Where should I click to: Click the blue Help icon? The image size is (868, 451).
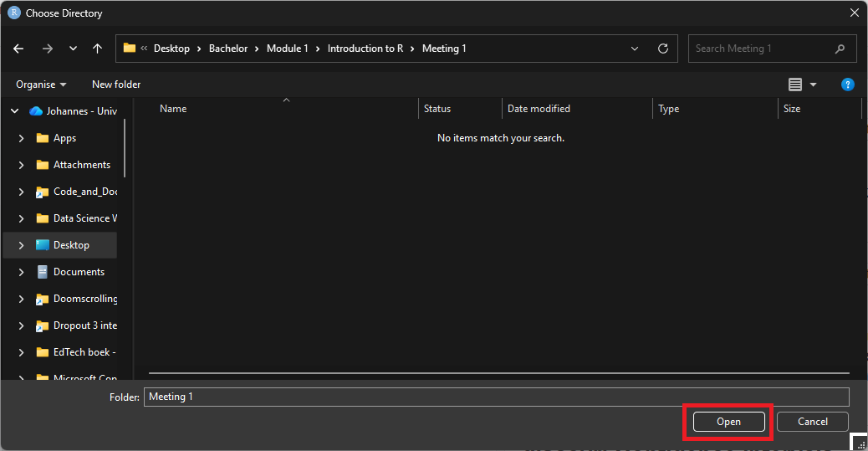pos(847,85)
